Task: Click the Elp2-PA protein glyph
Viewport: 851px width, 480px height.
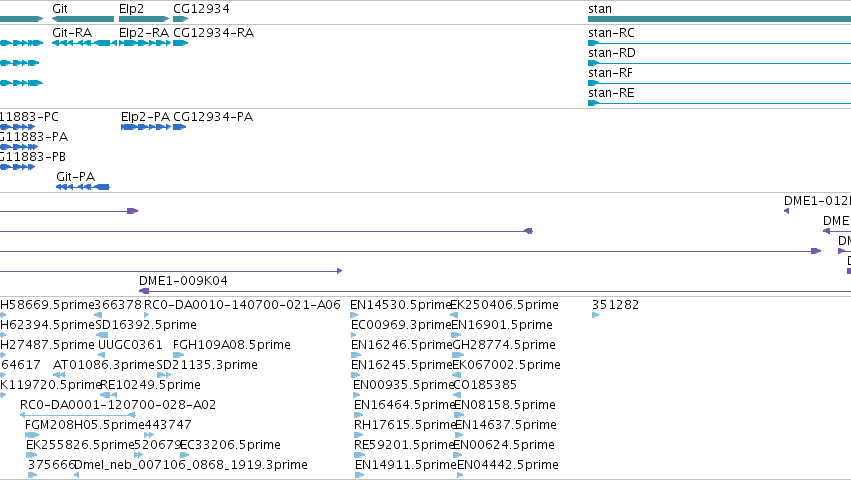Action: [146, 127]
